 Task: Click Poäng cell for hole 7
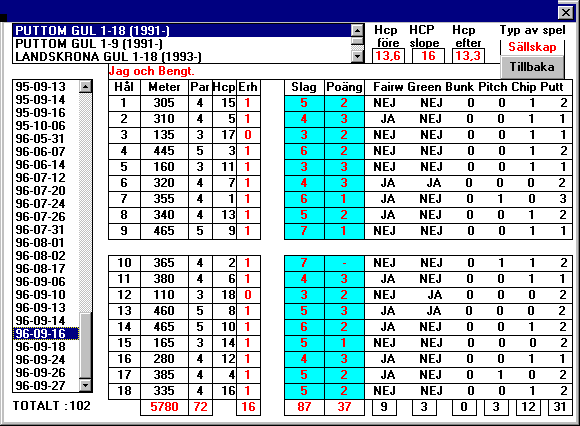pos(344,199)
